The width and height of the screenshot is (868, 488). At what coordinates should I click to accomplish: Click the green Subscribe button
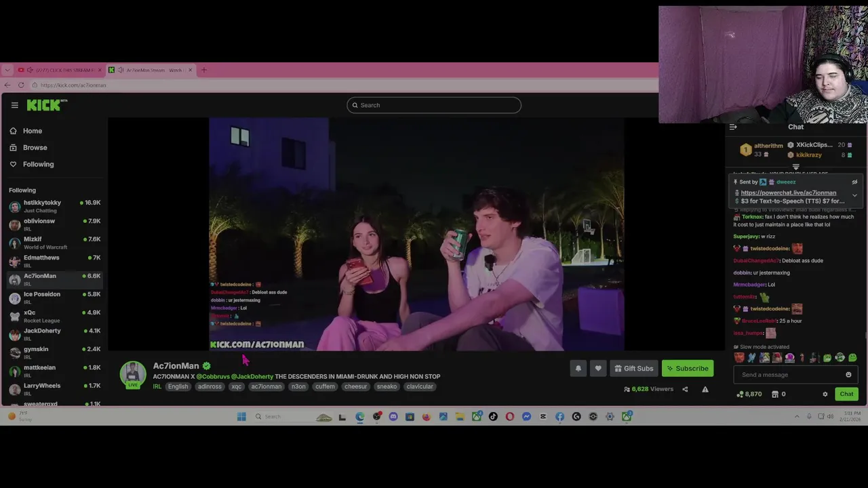click(x=688, y=368)
